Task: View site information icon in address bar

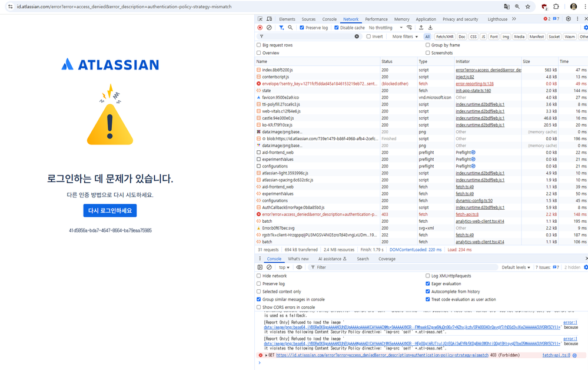Action: (10, 6)
